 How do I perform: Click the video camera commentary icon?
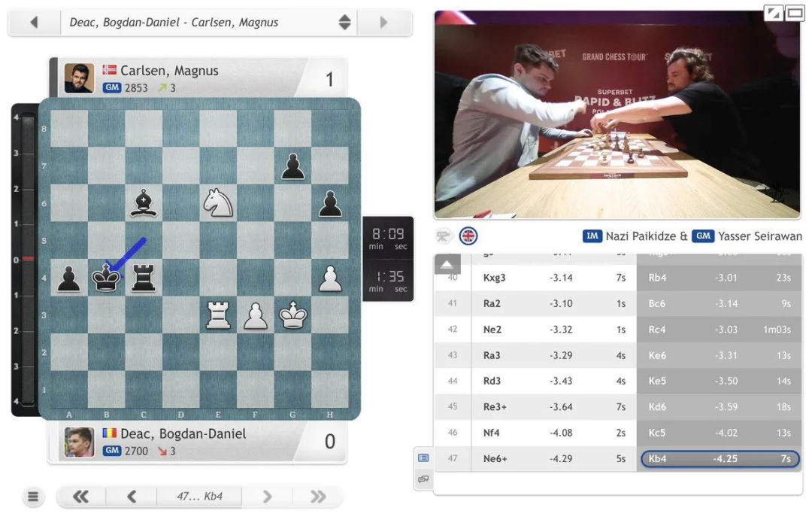pyautogui.click(x=443, y=236)
